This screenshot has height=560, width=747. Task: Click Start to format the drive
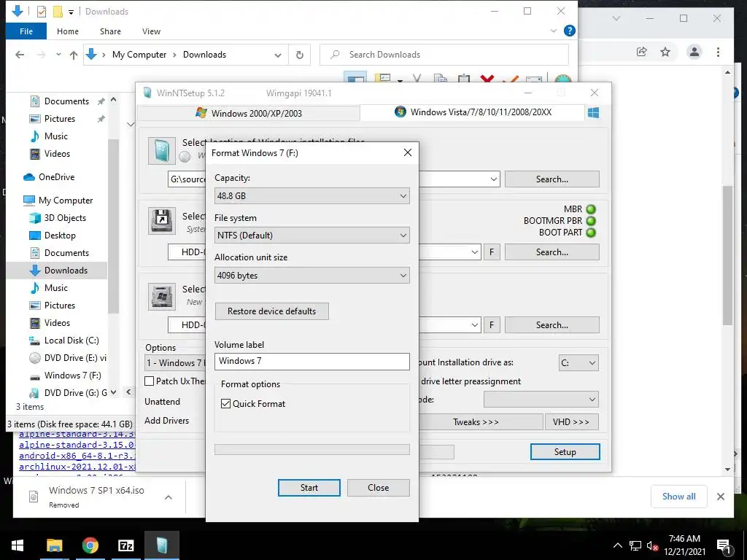309,488
